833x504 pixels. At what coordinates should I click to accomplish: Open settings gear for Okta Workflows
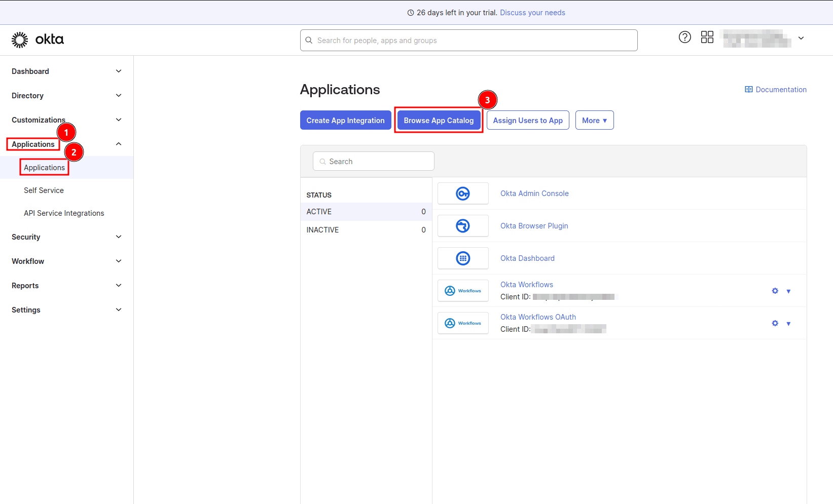(775, 291)
